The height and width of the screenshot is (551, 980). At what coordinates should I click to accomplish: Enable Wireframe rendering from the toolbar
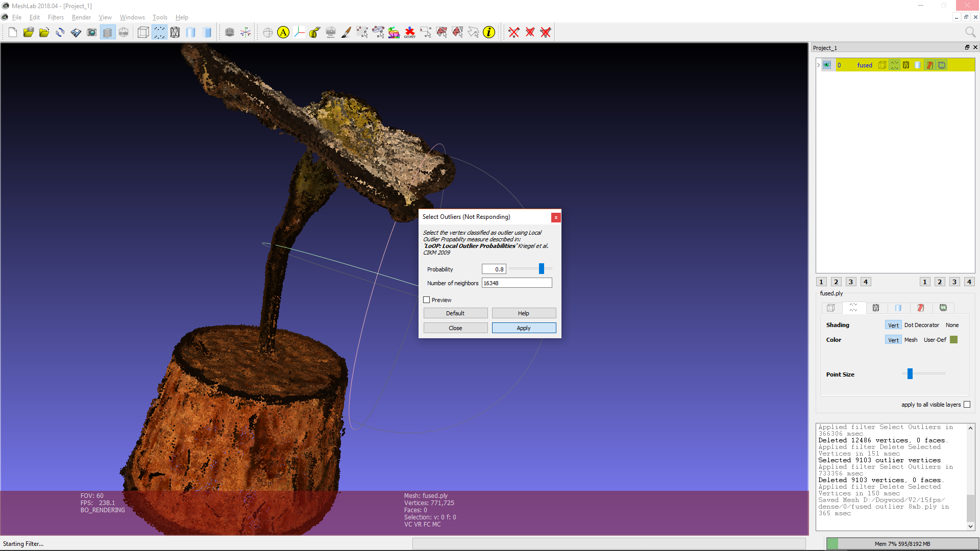coord(175,32)
